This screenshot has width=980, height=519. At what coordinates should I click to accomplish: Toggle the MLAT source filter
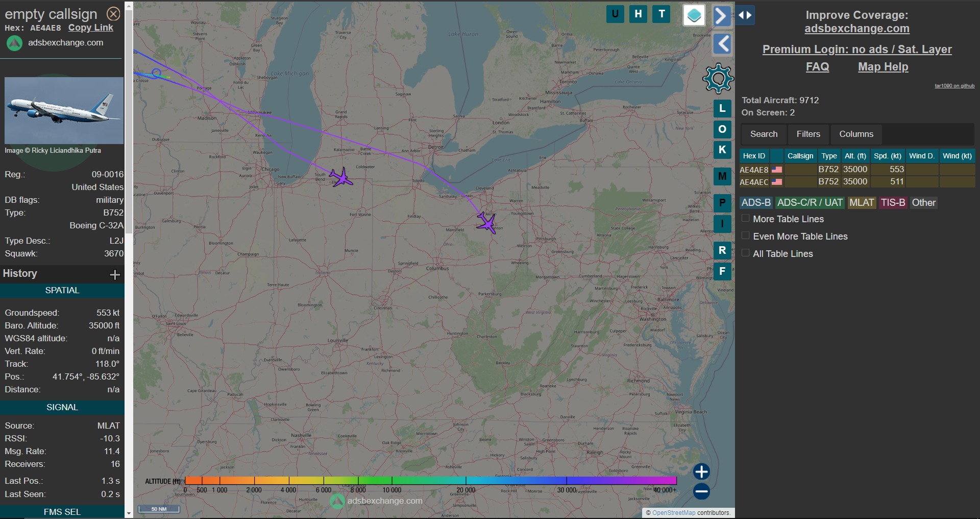(x=862, y=203)
